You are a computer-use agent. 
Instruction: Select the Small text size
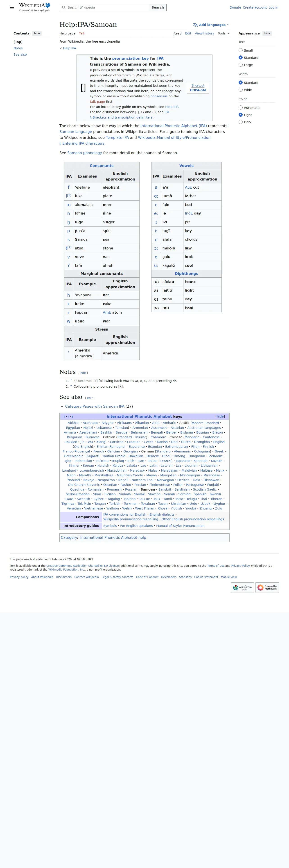[241, 50]
